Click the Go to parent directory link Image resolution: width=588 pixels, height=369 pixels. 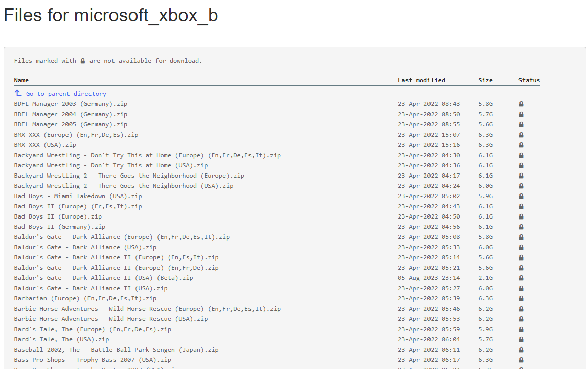click(66, 94)
